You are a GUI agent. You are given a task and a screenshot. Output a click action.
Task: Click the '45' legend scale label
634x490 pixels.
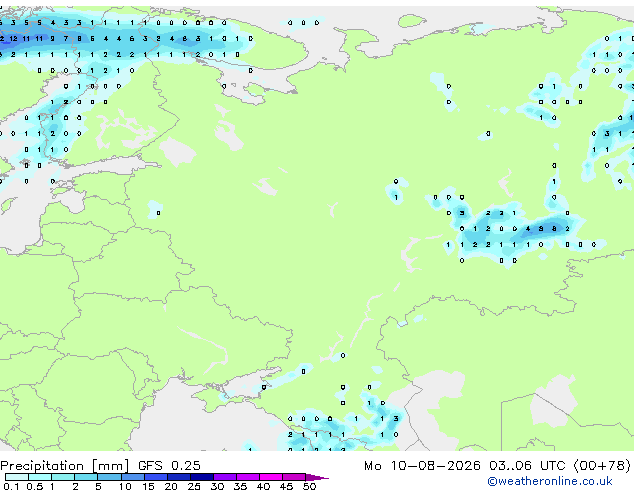click(x=286, y=486)
